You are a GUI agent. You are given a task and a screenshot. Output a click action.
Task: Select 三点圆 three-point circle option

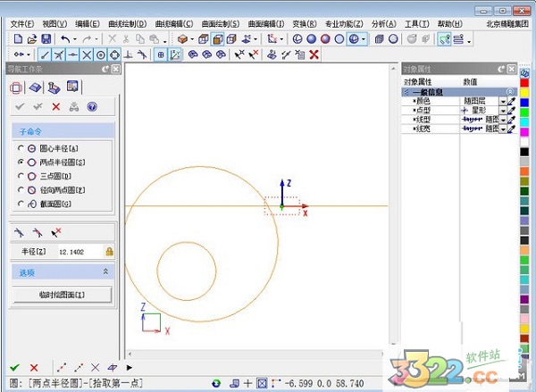coord(21,176)
